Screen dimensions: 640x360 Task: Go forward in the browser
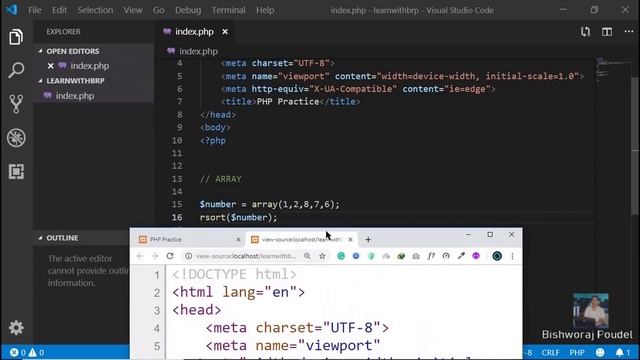click(155, 256)
